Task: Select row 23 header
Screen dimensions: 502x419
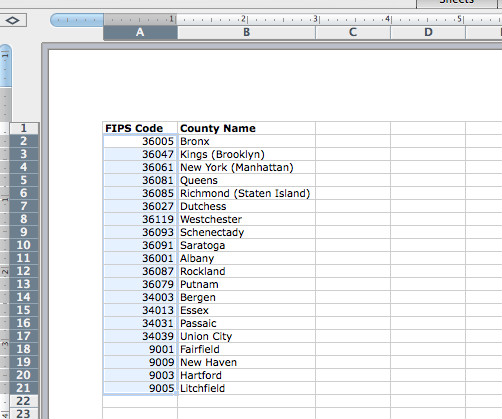Action: [x=24, y=413]
